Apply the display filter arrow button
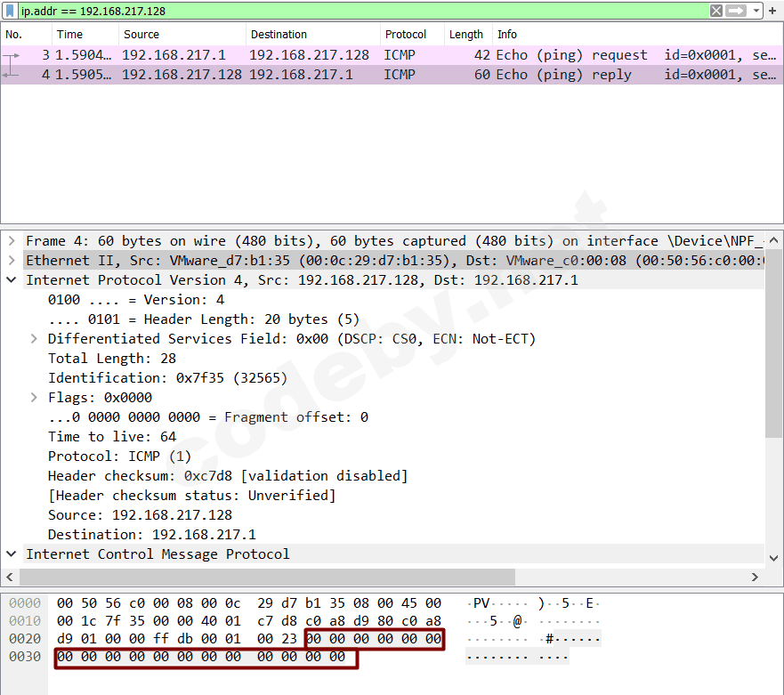 (736, 11)
